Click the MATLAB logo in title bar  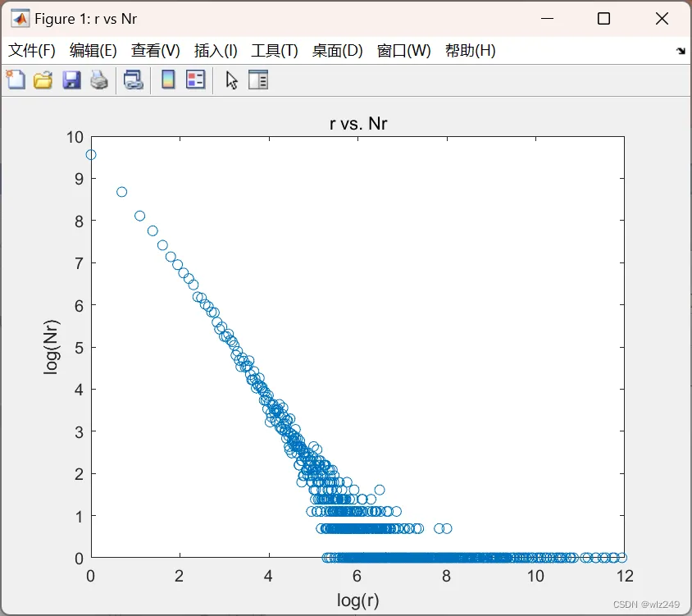click(20, 19)
